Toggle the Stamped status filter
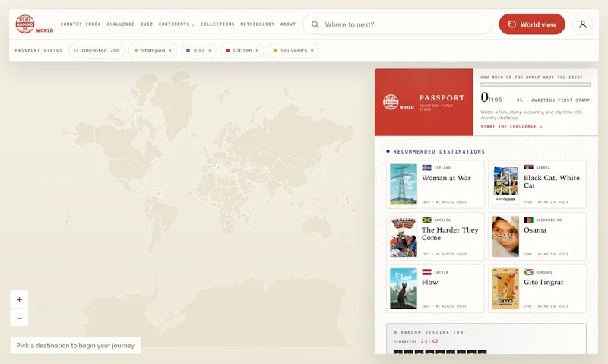Screen dimensions: 608x364 click(x=153, y=50)
